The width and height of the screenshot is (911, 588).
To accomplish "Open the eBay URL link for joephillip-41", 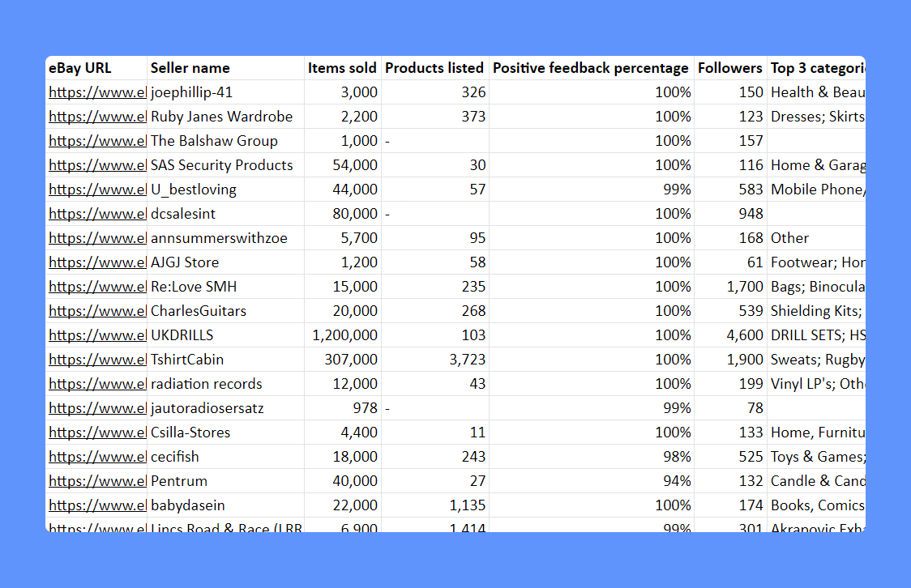I will [96, 92].
